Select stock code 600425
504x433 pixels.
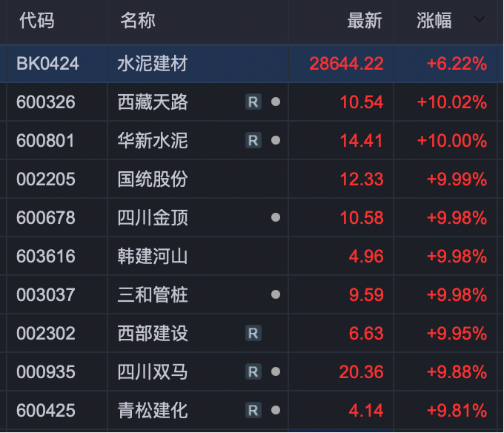[x=46, y=411]
